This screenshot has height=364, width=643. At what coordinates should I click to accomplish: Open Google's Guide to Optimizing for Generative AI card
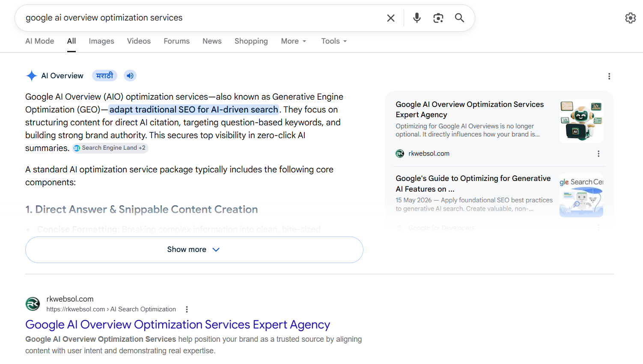473,183
